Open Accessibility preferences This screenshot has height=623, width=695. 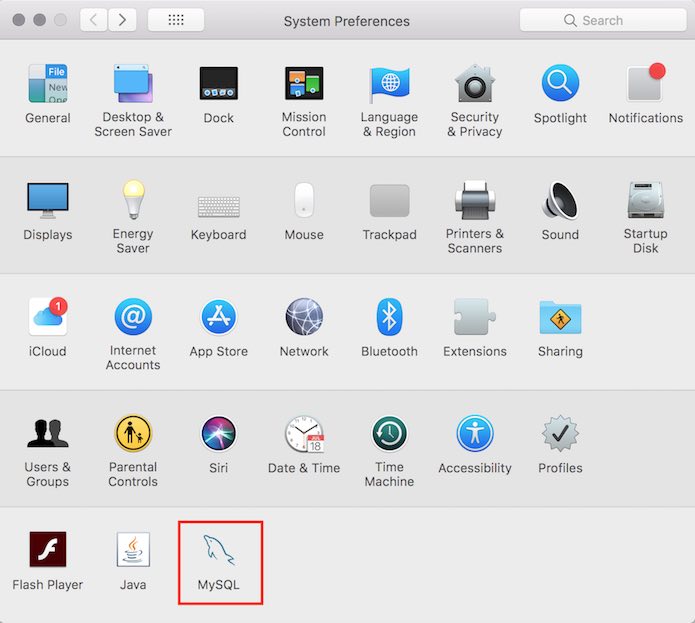[474, 435]
